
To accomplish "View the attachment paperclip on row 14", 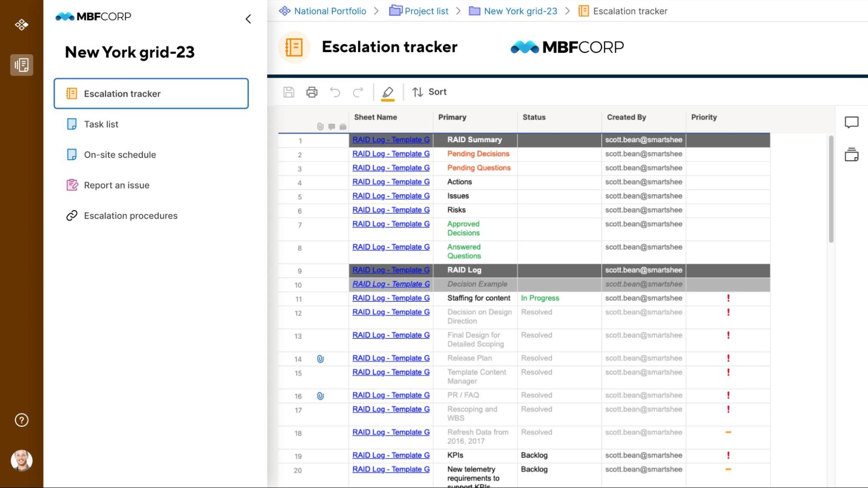I will coord(321,359).
